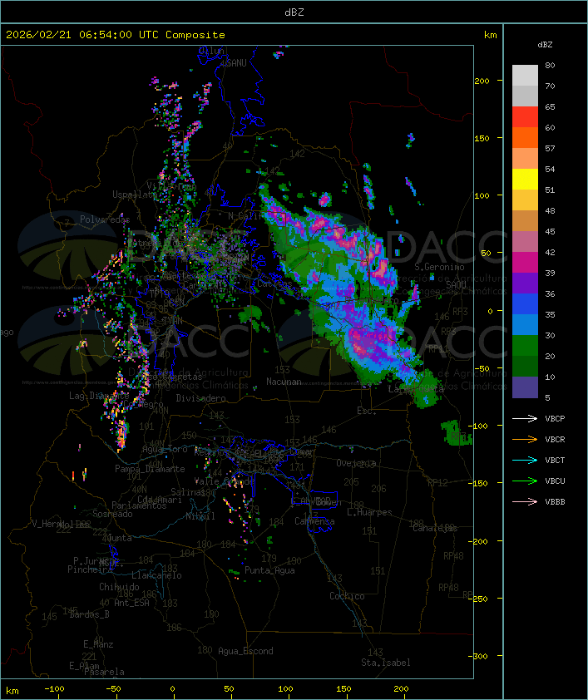Click the VBCP legend label

click(x=555, y=419)
